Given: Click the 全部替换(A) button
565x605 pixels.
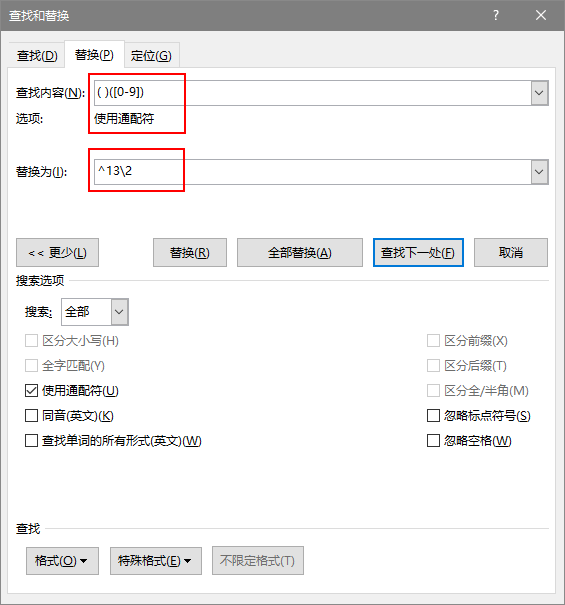Looking at the screenshot, I should click(x=299, y=253).
